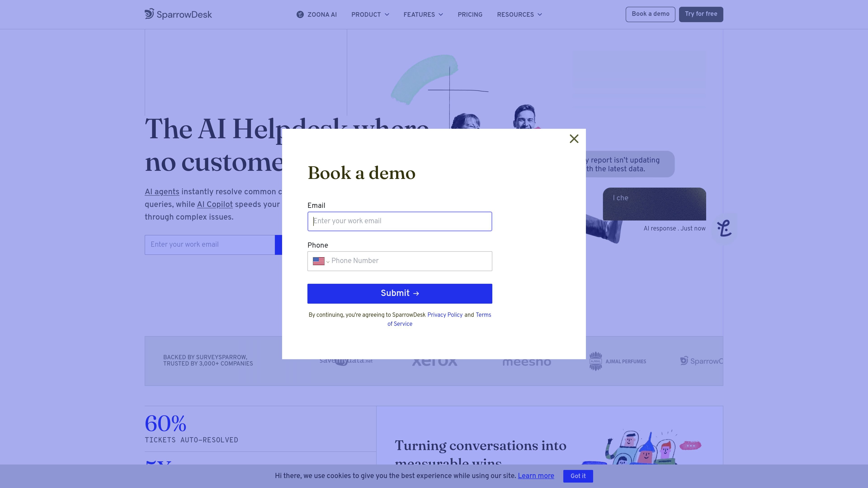The image size is (868, 488).
Task: Open the Privacy Policy link
Action: tap(445, 315)
